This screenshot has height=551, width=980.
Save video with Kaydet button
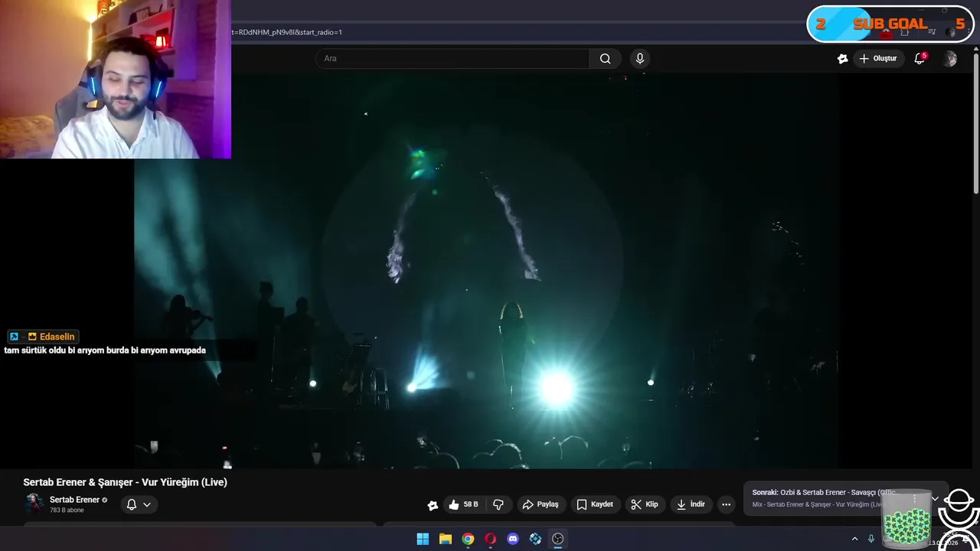coord(595,504)
